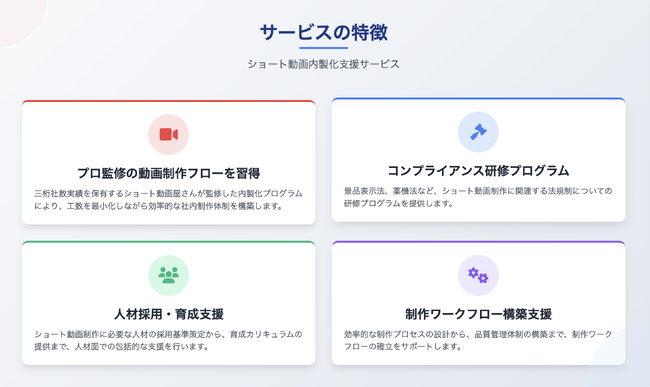Screen dimensions: 650x387
Task: Select the コンプライアンス研修プログラム heading
Action: coord(478,171)
